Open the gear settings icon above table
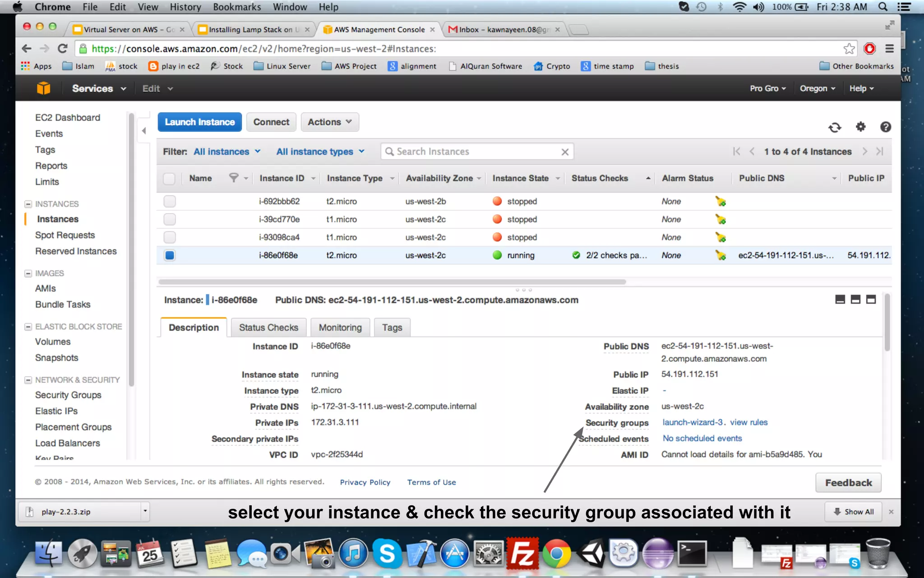The height and width of the screenshot is (578, 924). click(x=860, y=127)
